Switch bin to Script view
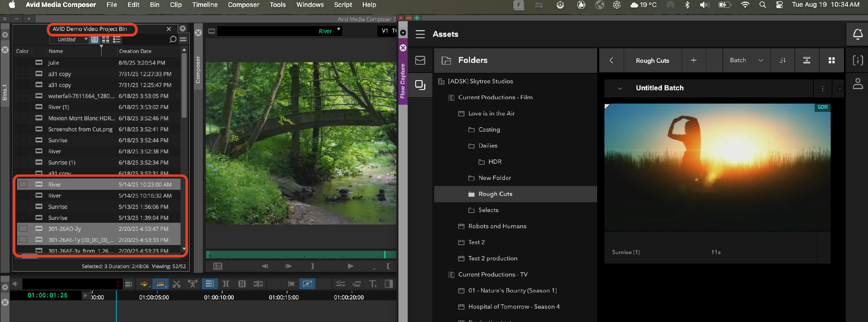 click(117, 39)
